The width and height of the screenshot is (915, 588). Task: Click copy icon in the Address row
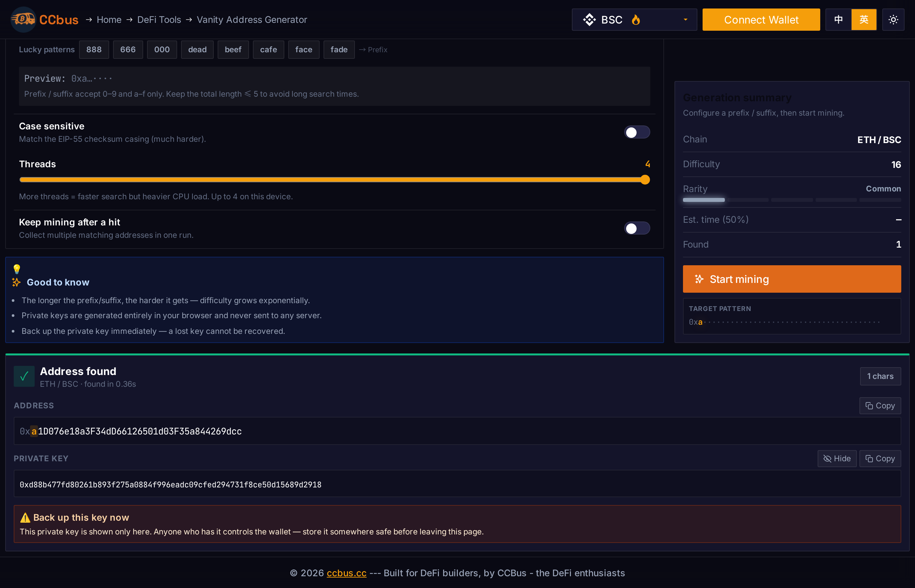[869, 405]
